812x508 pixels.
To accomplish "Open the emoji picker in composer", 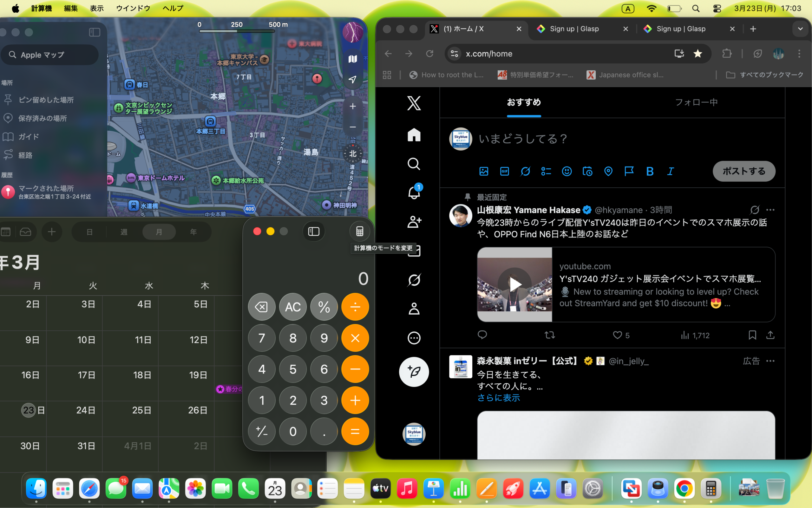I will coord(566,171).
